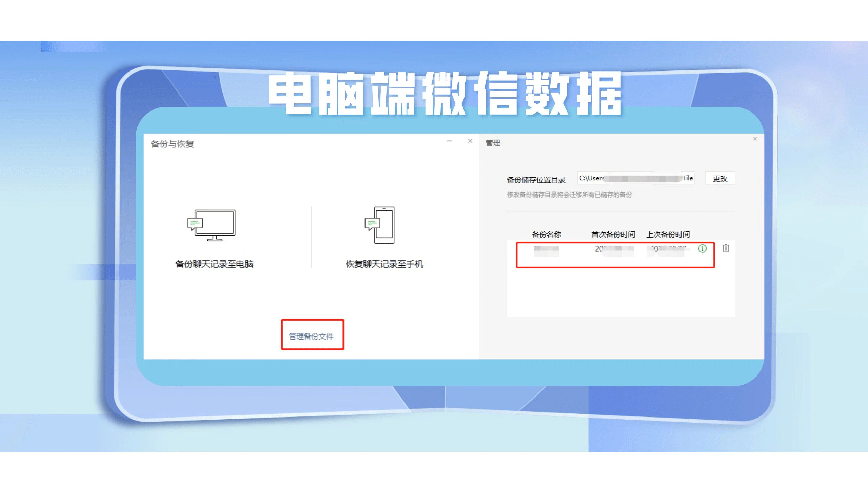The height and width of the screenshot is (488, 868).
Task: Click the 恢复聊天记录至手机 label
Action: [x=384, y=264]
